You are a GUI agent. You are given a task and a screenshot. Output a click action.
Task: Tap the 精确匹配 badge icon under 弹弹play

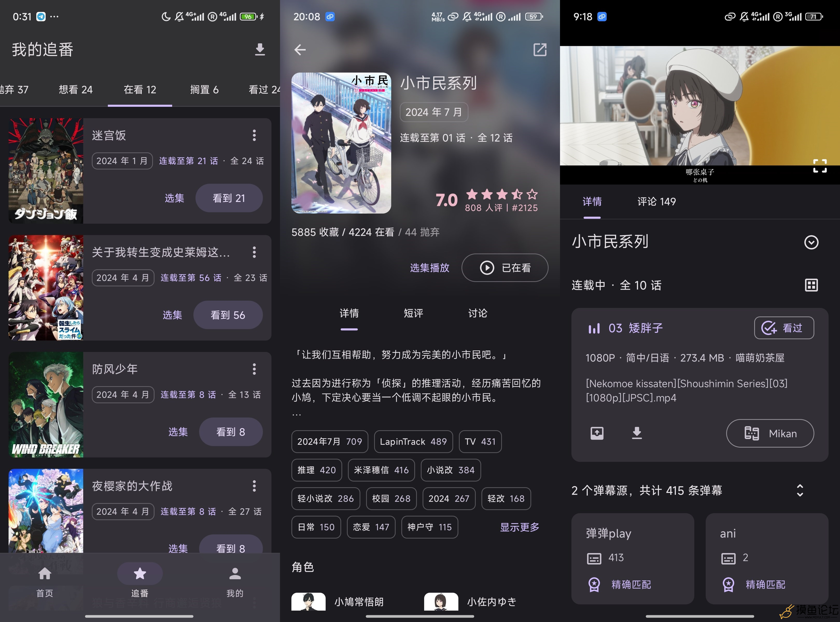coord(594,585)
